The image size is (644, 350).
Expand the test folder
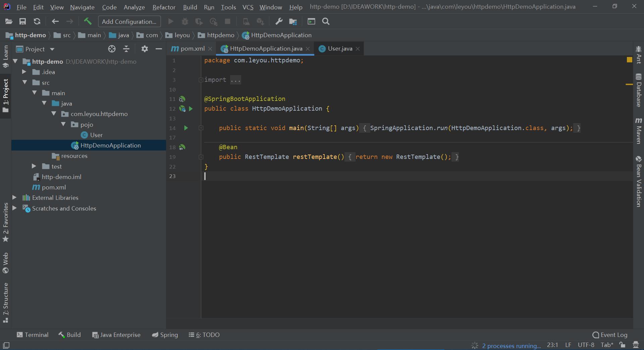(x=34, y=166)
